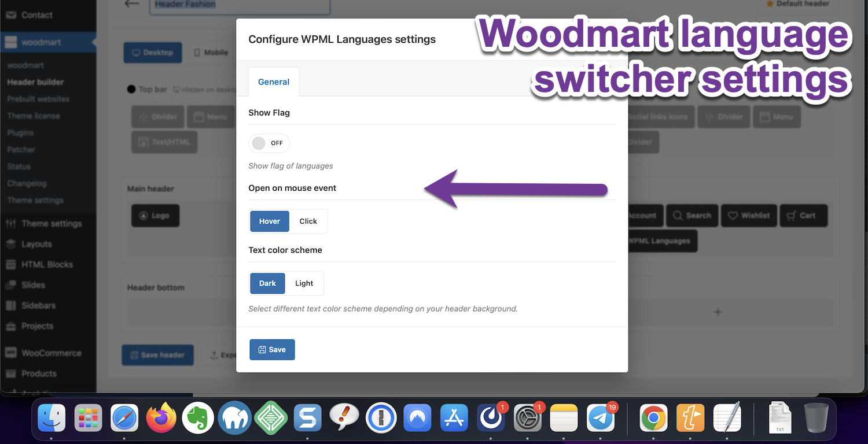Open Snagit from the dock
This screenshot has width=868, height=444.
coord(307,418)
